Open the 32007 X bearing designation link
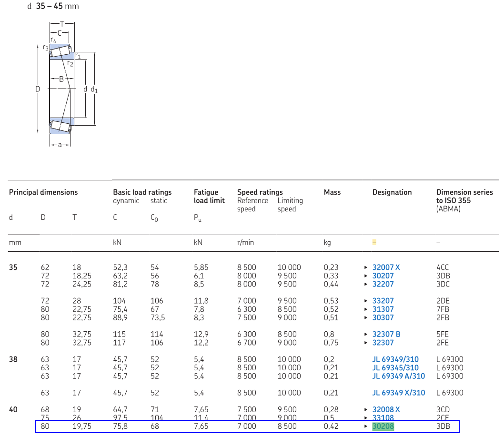Image resolution: width=504 pixels, height=435 pixels. 386,267
